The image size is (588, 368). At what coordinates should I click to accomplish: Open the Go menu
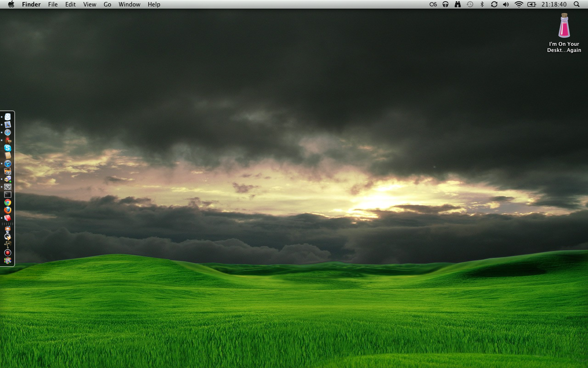(107, 4)
